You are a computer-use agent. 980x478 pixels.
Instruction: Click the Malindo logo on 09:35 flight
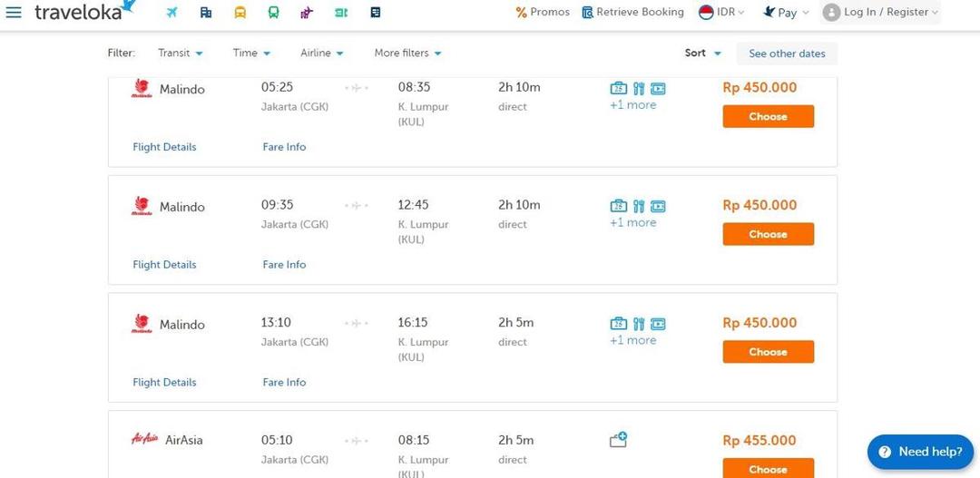(142, 206)
